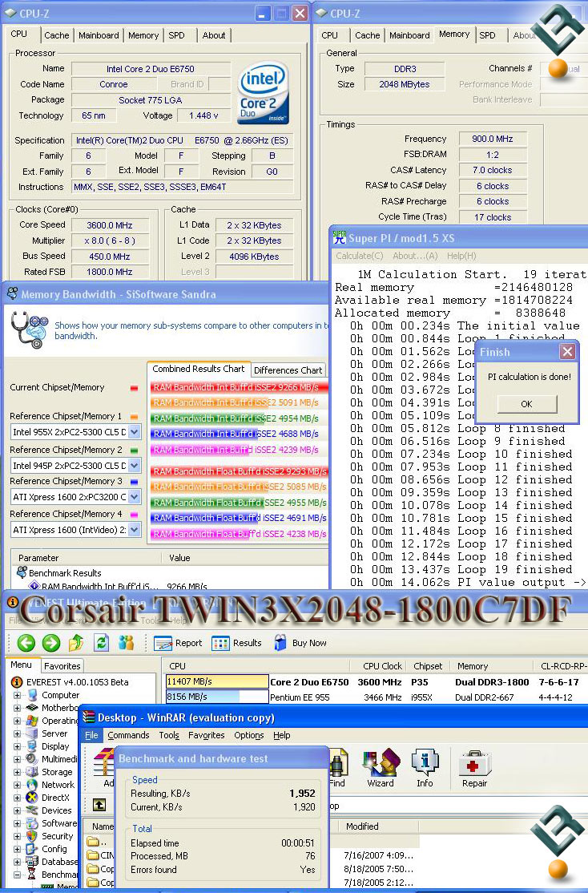This screenshot has height=893, width=588.
Task: Click orange Reference Chipset/Memory 1 swatch
Action: pos(135,417)
